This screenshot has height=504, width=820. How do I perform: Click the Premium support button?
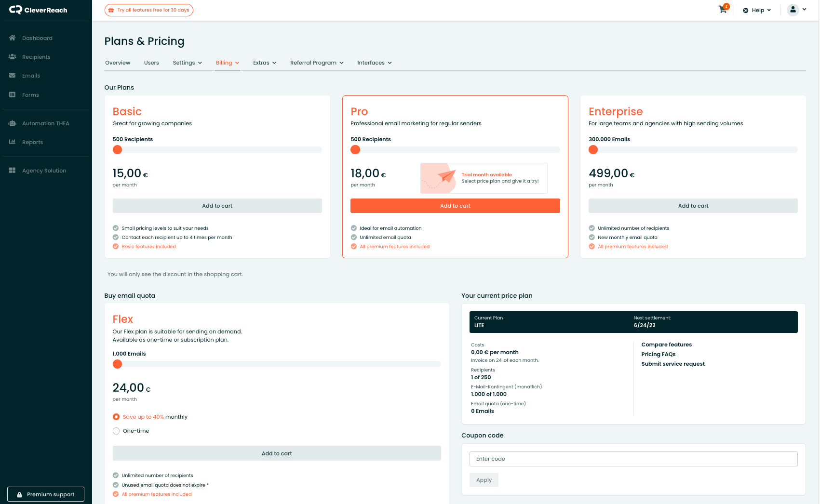pos(46,494)
